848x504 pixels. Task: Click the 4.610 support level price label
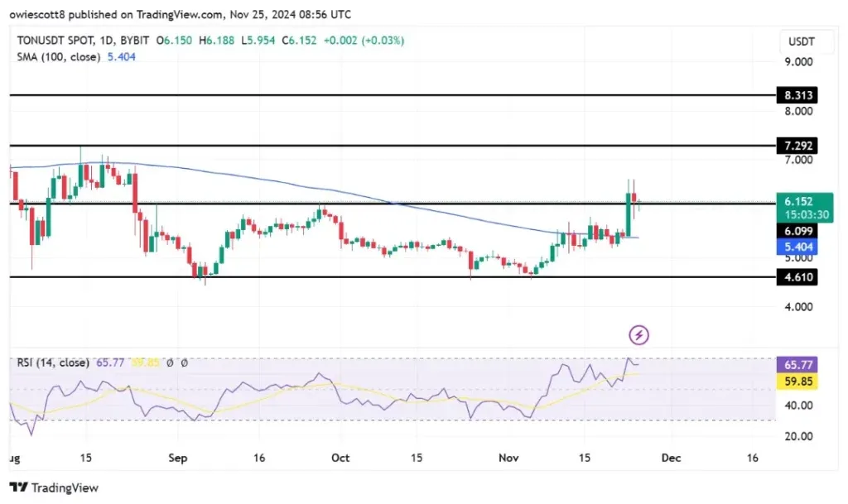(x=797, y=277)
